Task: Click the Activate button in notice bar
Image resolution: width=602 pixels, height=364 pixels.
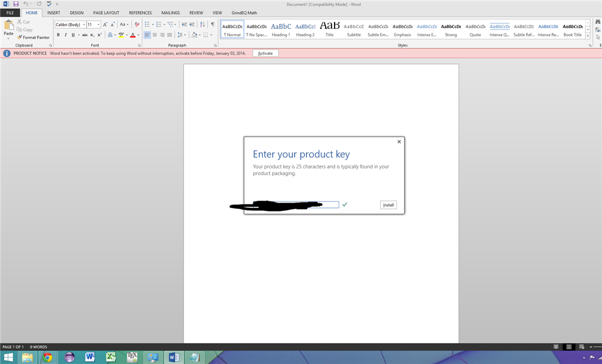Action: coord(265,53)
